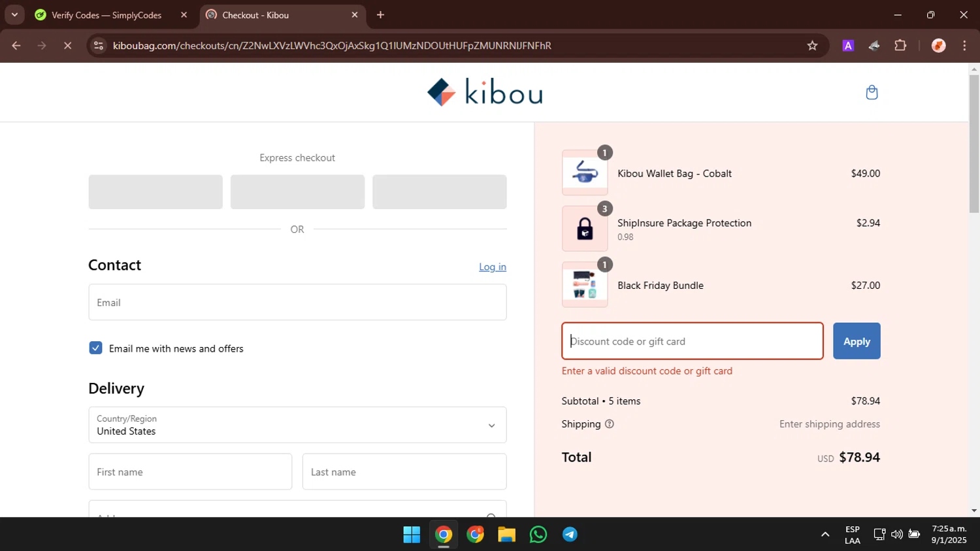The image size is (980, 551).
Task: Switch to Verify Codes — SimplyCodes tab
Action: pos(106,15)
